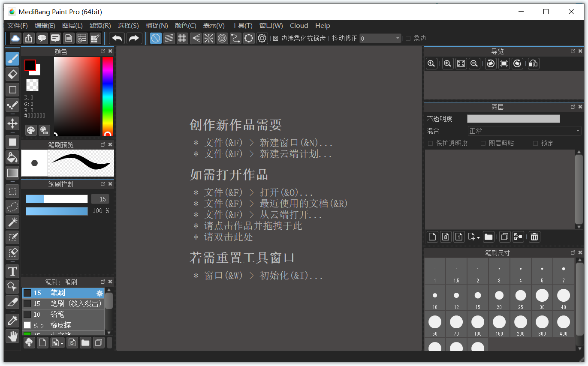Open the Cloud menu
Screen dimensions: 588x366
coord(299,25)
